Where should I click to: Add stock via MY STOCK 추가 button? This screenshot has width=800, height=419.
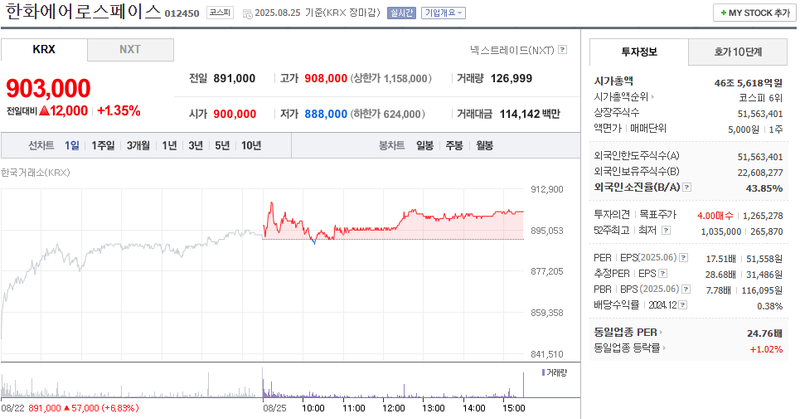[x=755, y=13]
